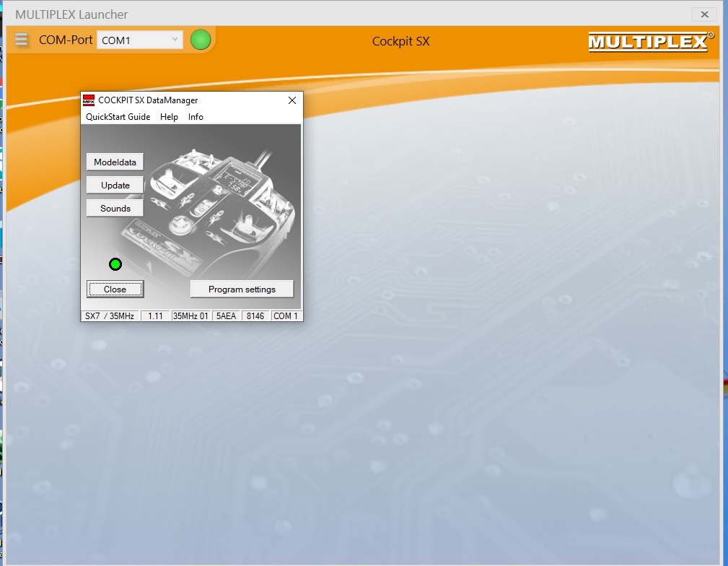728x566 pixels.
Task: Click the Modeldata button
Action: (x=115, y=162)
